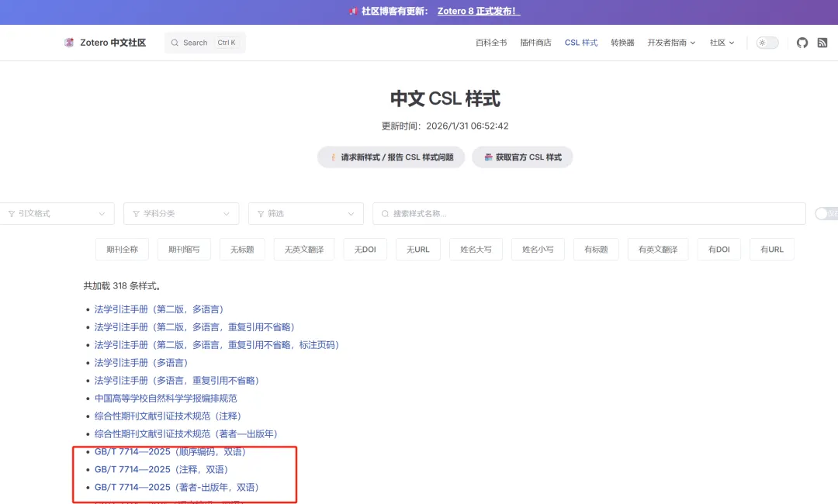
Task: Open 法学引注手册（多语言，重复引用不省略） style
Action: 176,380
